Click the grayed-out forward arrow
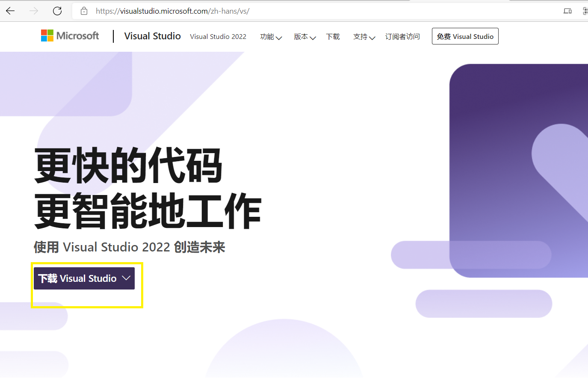This screenshot has width=588, height=390. (x=33, y=11)
